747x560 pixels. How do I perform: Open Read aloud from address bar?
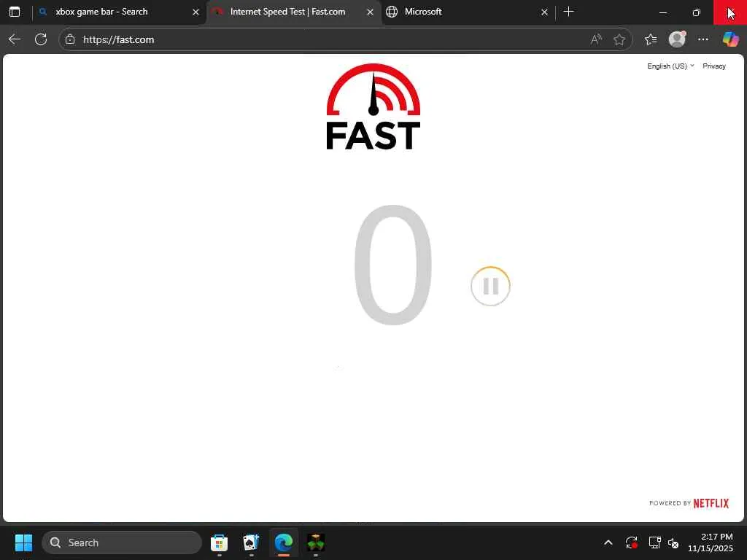(596, 39)
